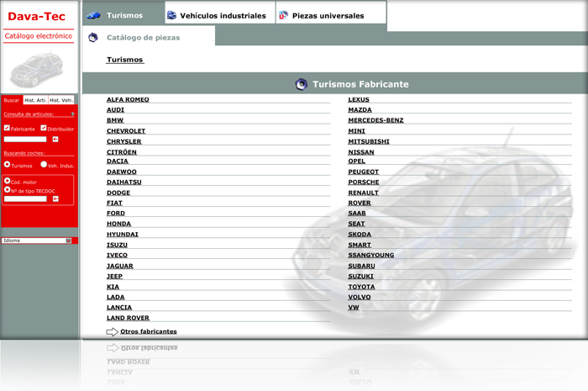
Task: Open the MINI manufacturer link
Action: [x=357, y=131]
